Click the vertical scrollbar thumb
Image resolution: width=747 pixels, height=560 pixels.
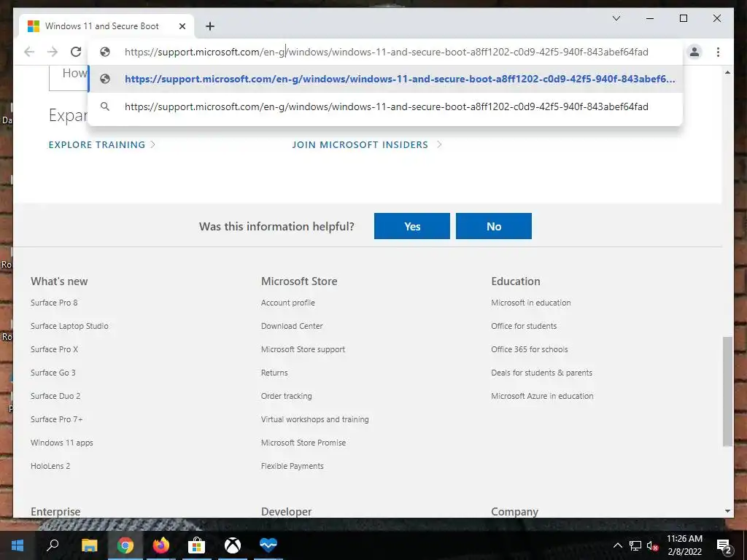(727, 392)
